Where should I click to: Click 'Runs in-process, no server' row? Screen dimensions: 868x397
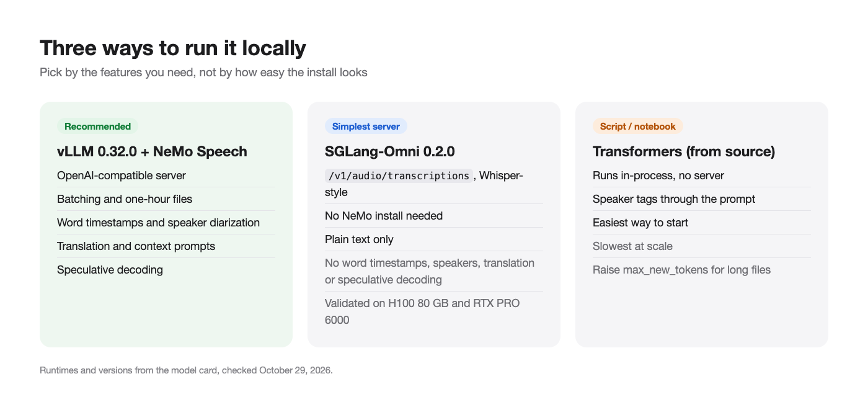coord(702,176)
